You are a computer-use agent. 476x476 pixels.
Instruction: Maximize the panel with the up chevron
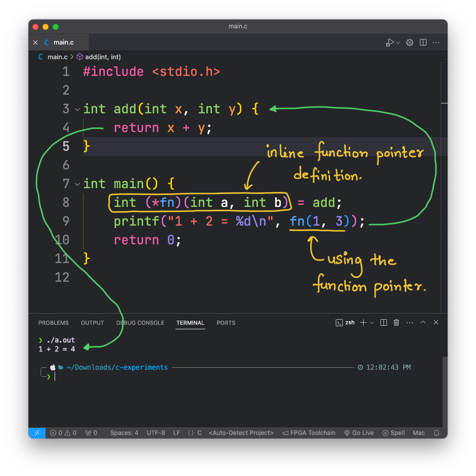tap(423, 323)
